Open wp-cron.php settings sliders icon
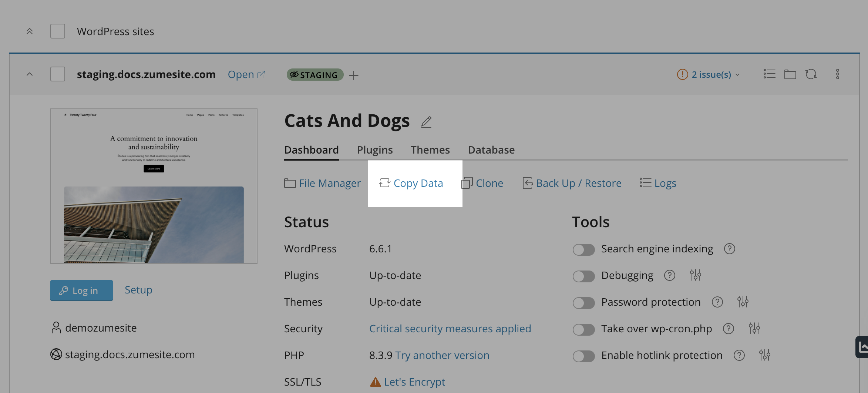Image resolution: width=868 pixels, height=393 pixels. [754, 328]
